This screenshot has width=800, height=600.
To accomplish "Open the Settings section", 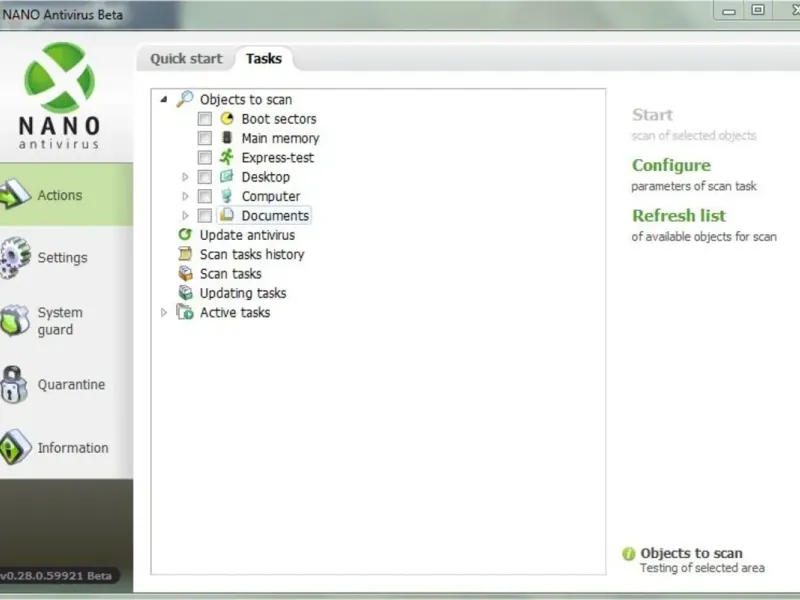I will pos(66,258).
